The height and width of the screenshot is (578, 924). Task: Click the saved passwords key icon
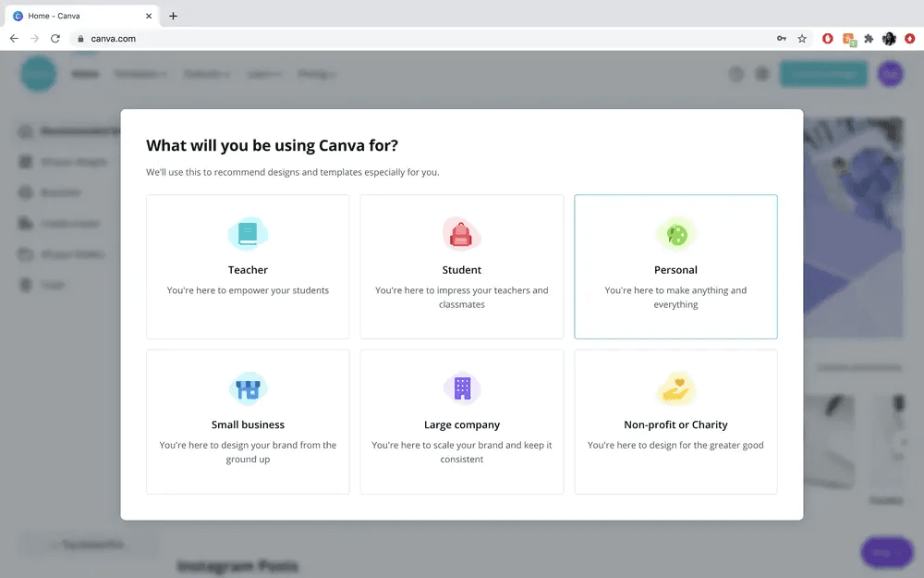click(782, 39)
